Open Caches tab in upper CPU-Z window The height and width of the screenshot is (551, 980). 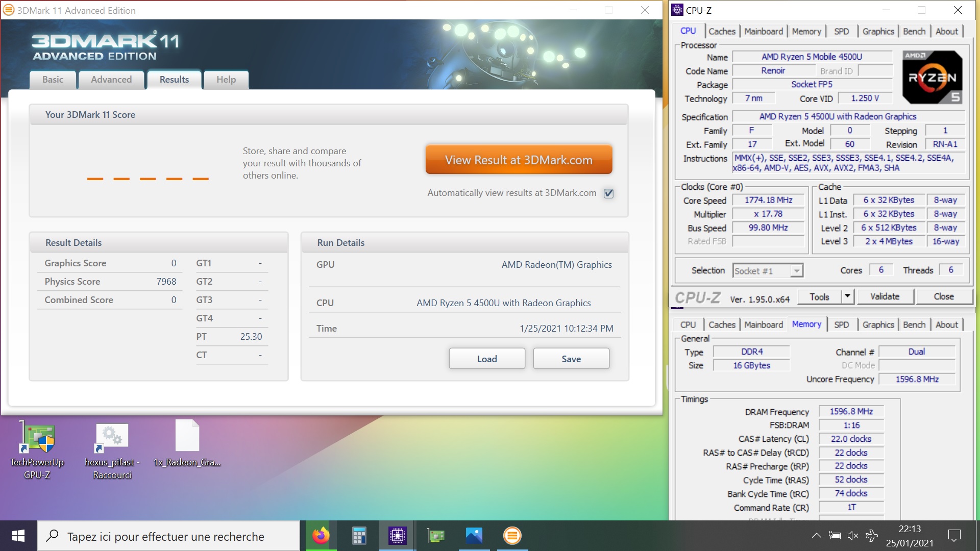(x=722, y=31)
